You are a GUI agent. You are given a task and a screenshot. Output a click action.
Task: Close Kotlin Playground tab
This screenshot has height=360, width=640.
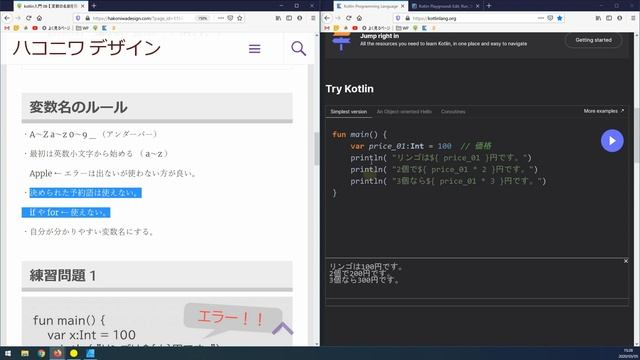(x=478, y=6)
